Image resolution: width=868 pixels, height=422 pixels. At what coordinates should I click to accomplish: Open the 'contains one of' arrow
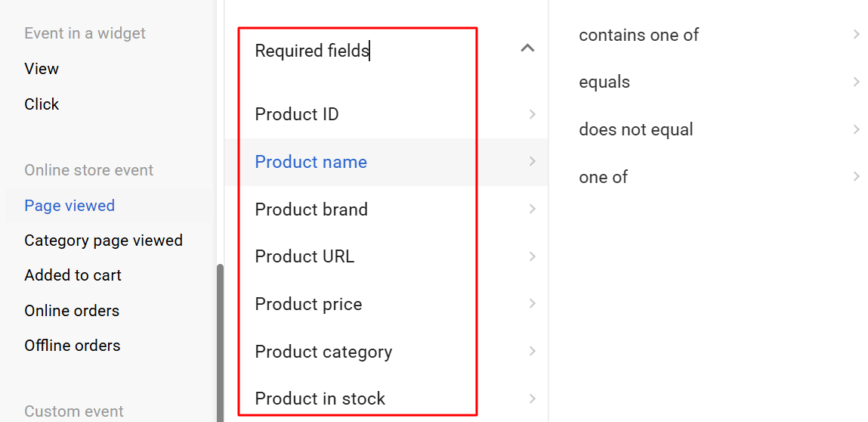coord(856,35)
